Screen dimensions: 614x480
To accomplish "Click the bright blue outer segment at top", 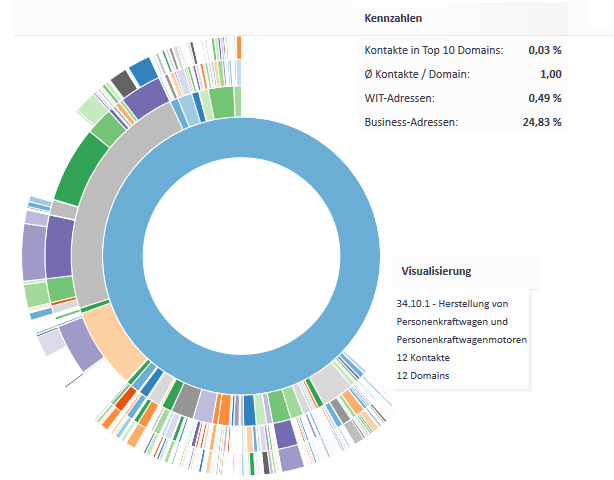I will click(x=144, y=70).
